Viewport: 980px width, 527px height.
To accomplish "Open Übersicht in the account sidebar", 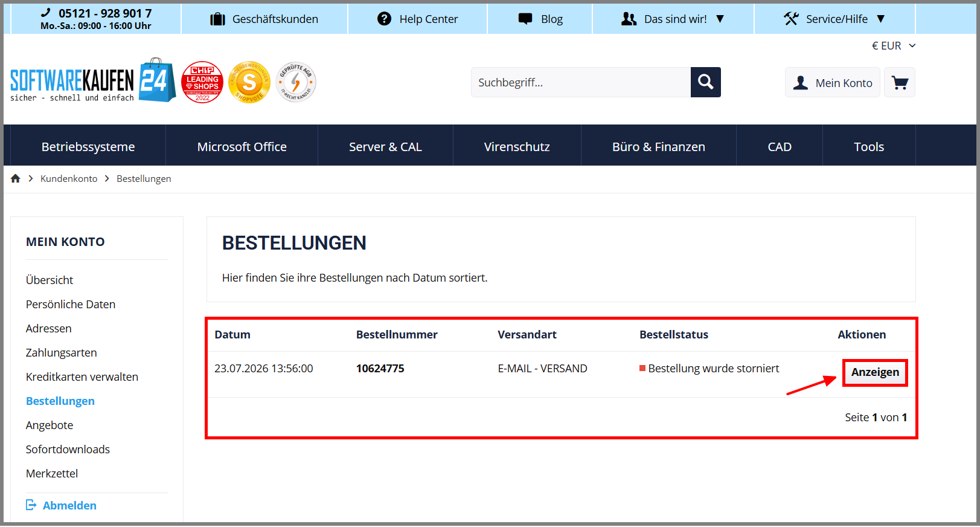I will (x=50, y=280).
